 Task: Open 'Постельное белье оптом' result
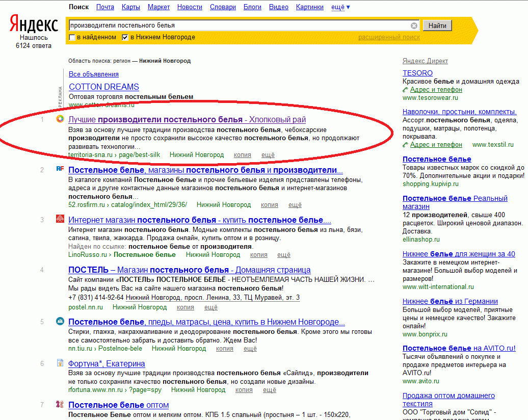pyautogui.click(x=119, y=405)
